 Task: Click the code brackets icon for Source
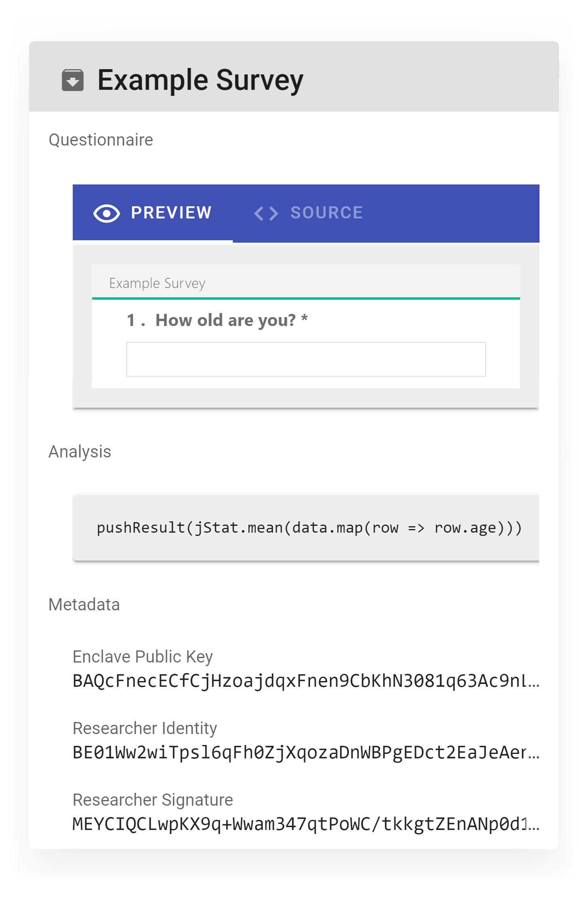[266, 213]
